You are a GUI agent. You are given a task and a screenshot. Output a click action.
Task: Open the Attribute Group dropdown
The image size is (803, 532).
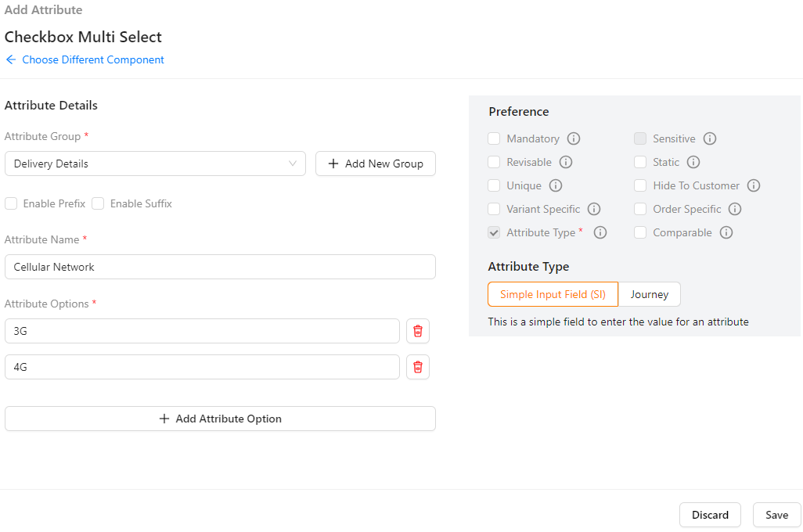(155, 164)
